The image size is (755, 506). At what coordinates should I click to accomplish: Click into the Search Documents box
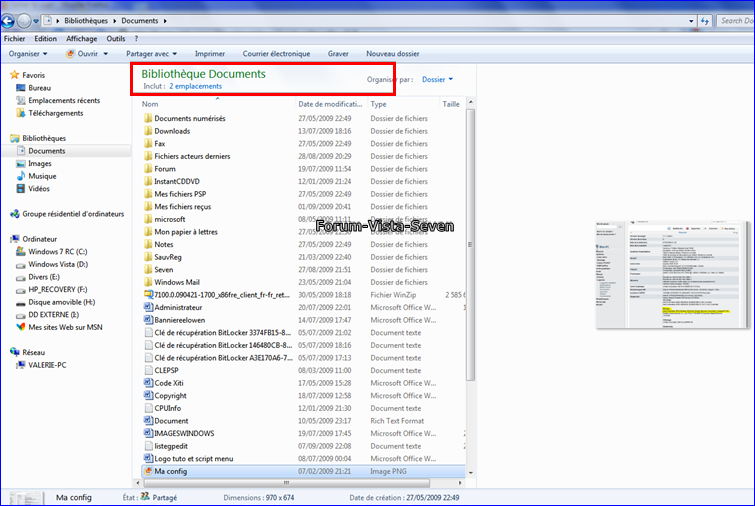735,21
